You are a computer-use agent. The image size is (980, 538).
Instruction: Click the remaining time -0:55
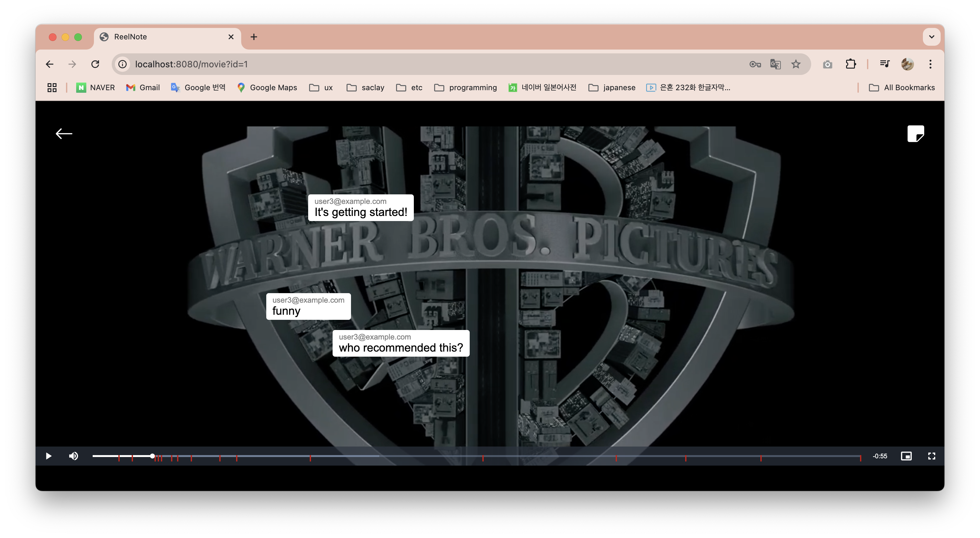[x=880, y=456]
